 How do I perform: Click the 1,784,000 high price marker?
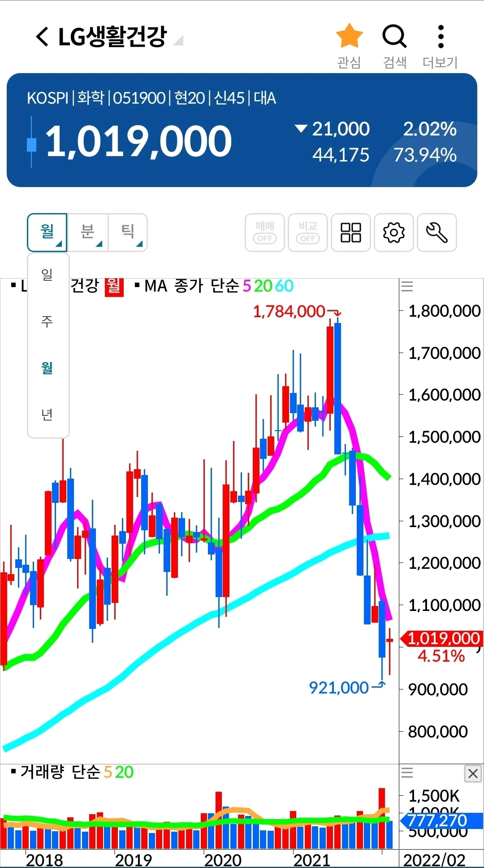(289, 311)
